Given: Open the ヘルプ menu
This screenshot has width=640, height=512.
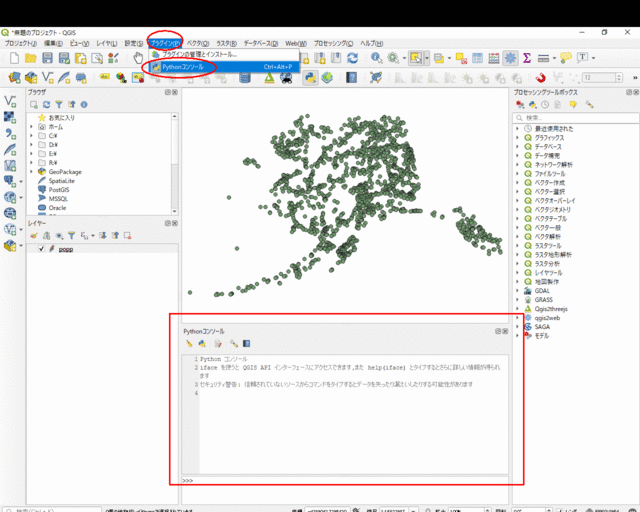Looking at the screenshot, I should coord(371,43).
